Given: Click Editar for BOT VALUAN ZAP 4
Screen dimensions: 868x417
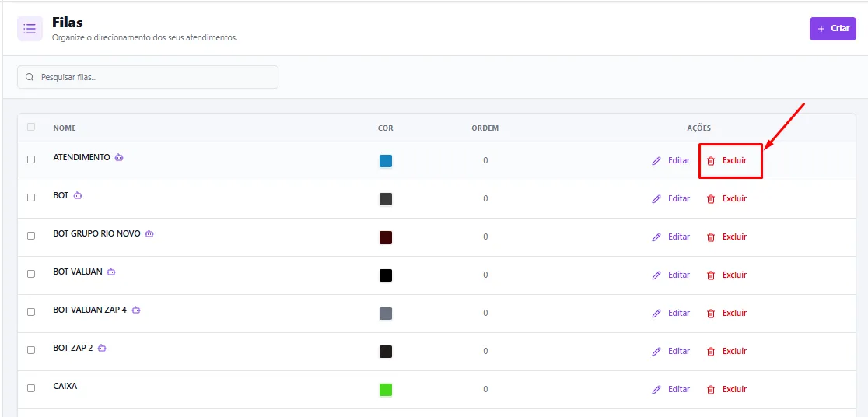Looking at the screenshot, I should pyautogui.click(x=671, y=314).
